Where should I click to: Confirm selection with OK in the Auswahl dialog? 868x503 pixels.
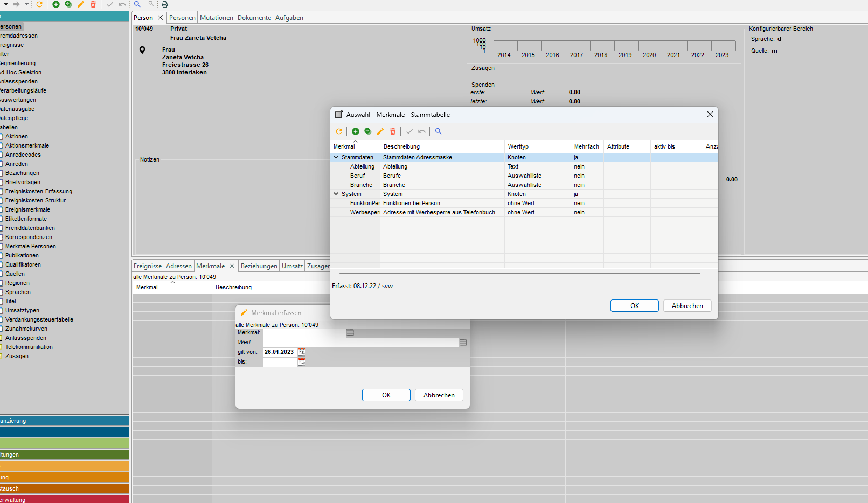tap(634, 306)
